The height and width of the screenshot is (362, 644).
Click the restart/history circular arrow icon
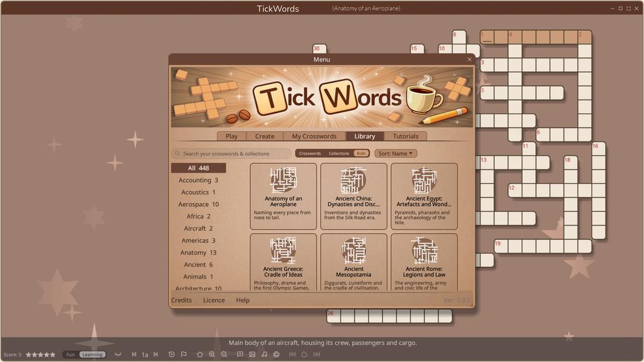[172, 354]
